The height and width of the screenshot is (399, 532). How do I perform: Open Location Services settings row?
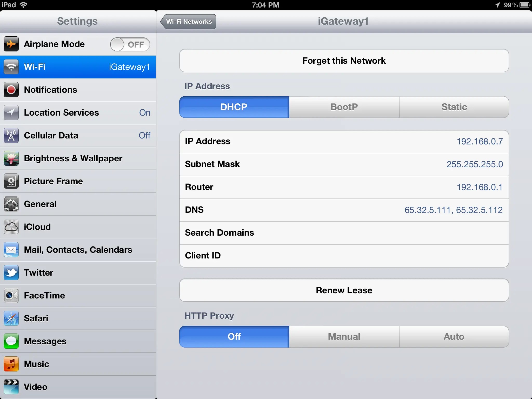coord(78,112)
